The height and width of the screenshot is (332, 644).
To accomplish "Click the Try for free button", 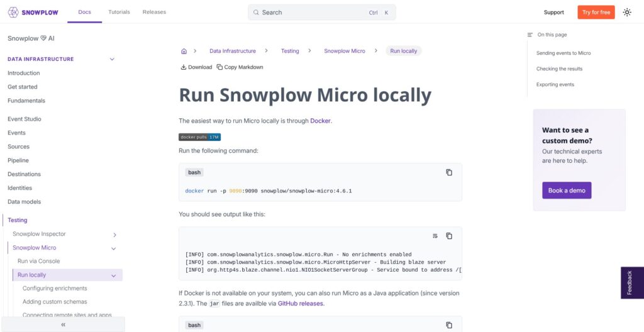I will coord(596,13).
